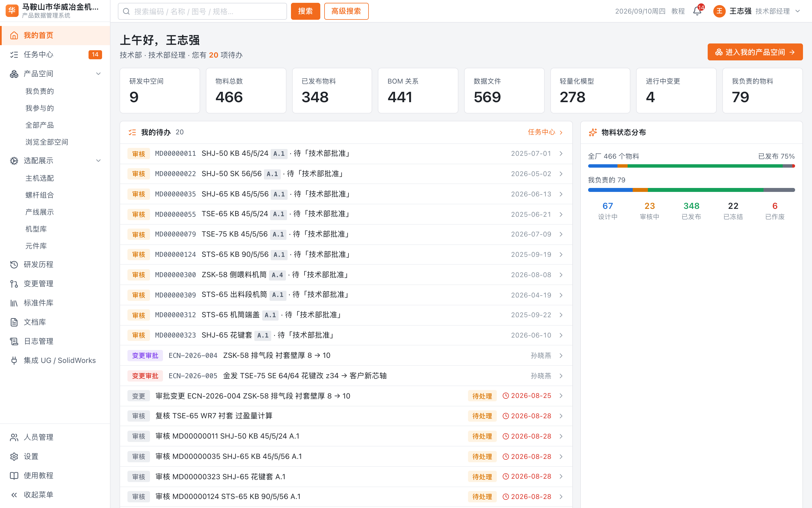The width and height of the screenshot is (812, 508).
Task: Collapse the 选配展示 submenu chevron
Action: (98, 161)
